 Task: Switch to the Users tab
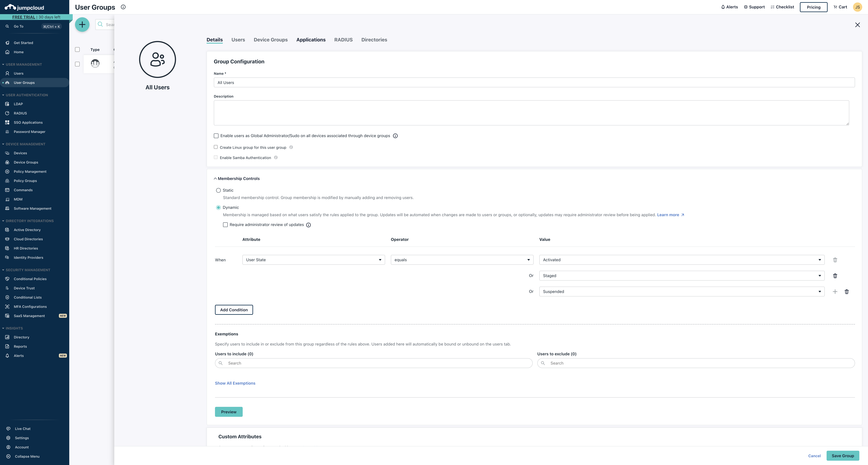tap(238, 40)
